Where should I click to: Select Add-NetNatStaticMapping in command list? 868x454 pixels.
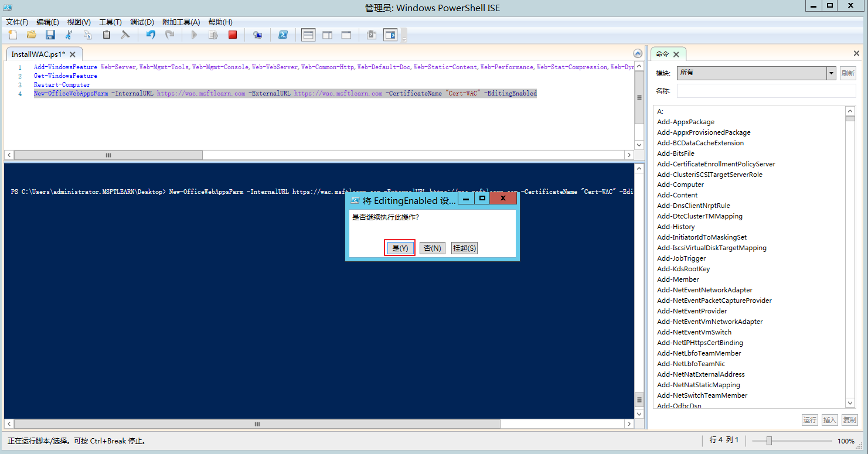699,385
